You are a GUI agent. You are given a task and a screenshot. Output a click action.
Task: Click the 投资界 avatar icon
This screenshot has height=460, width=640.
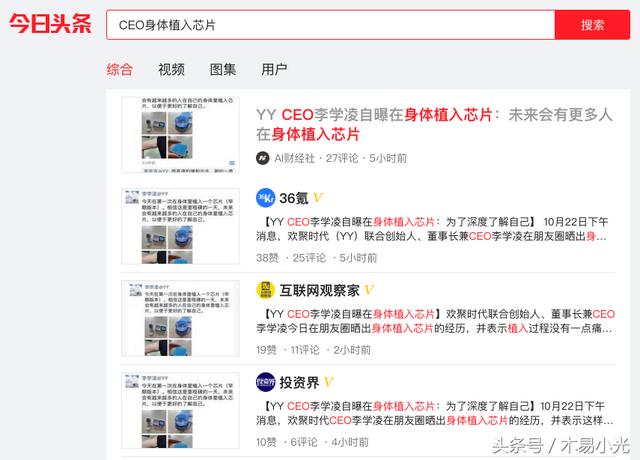pyautogui.click(x=265, y=382)
